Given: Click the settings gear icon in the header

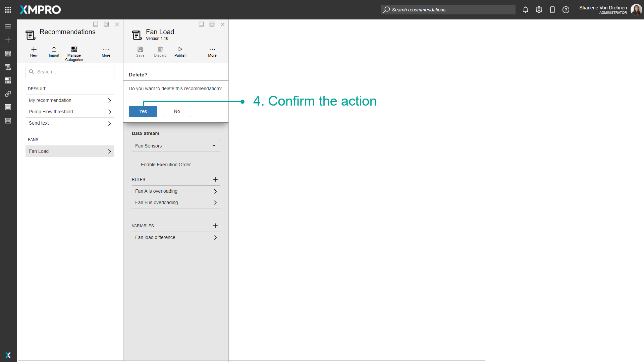Looking at the screenshot, I should click(539, 10).
